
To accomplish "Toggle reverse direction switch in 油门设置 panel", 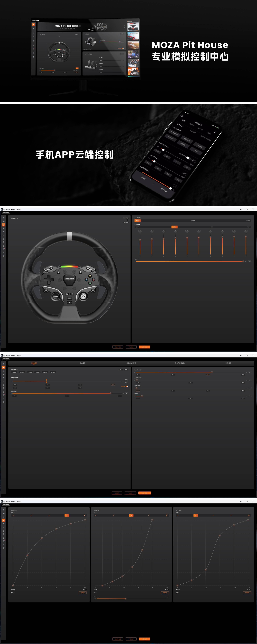I will (x=250, y=590).
